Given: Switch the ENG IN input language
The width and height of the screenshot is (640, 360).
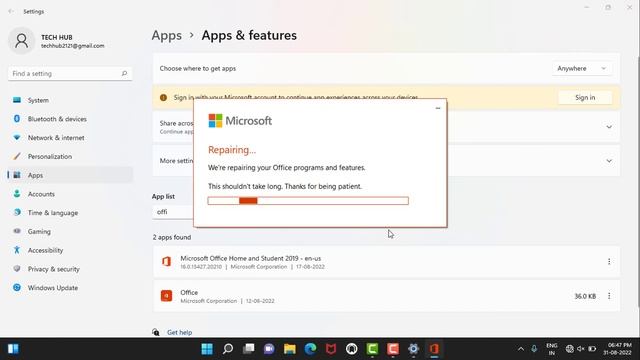Looking at the screenshot, I should [551, 349].
